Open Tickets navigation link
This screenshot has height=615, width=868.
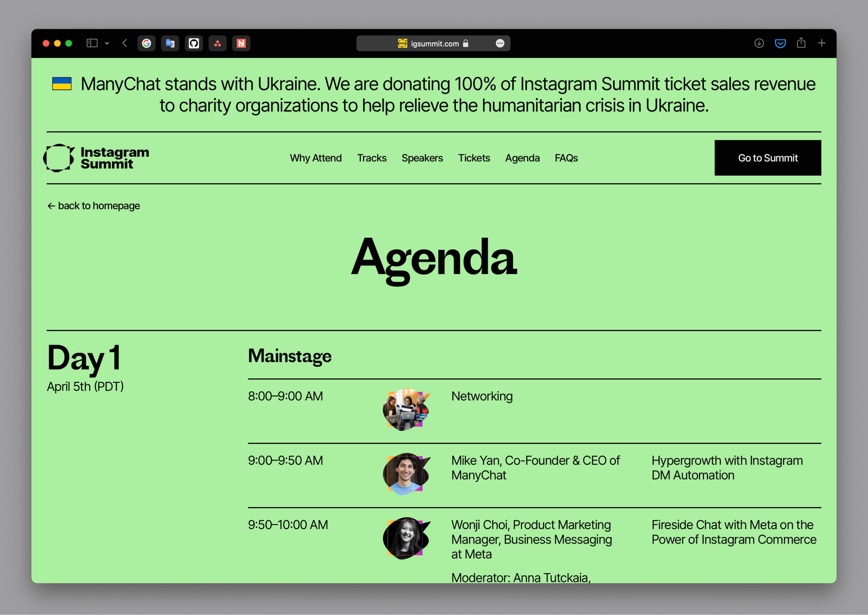[474, 158]
